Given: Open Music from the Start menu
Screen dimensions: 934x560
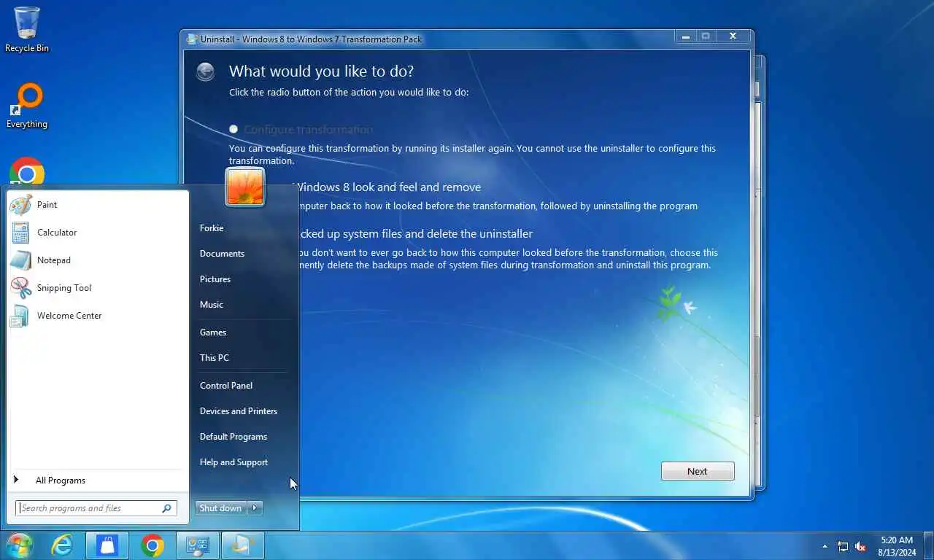Looking at the screenshot, I should click(x=212, y=305).
